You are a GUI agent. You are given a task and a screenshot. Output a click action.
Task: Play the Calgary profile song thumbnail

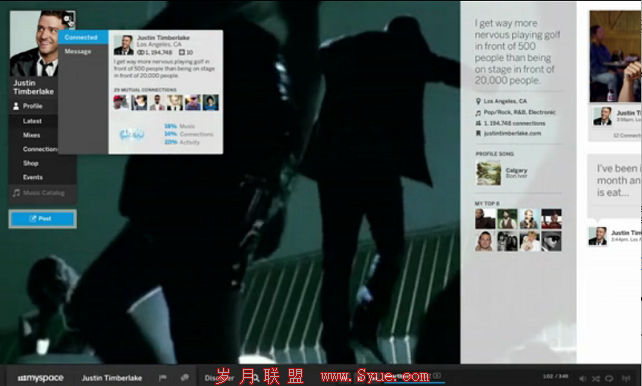click(488, 173)
